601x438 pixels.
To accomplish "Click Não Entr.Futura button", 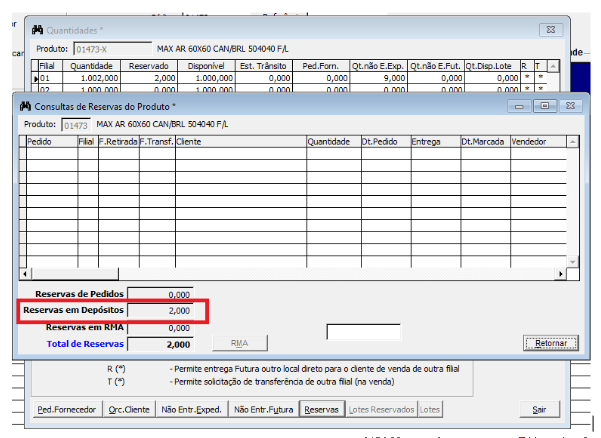I will coord(263,410).
